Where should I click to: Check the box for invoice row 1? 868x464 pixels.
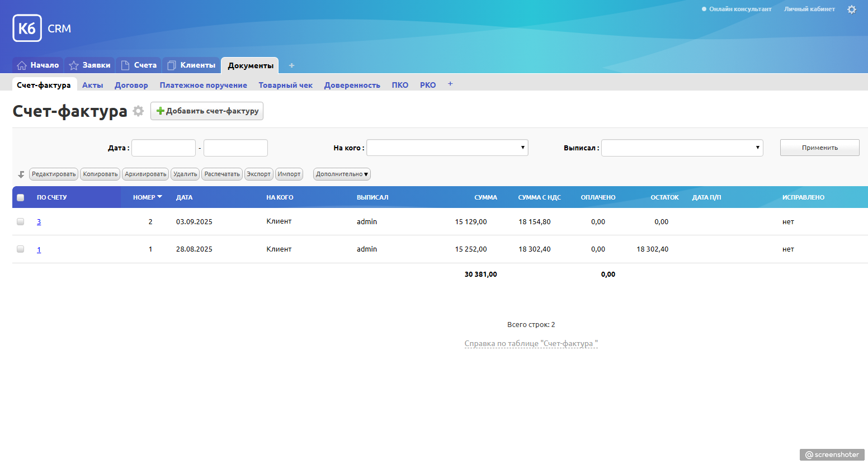(x=21, y=249)
